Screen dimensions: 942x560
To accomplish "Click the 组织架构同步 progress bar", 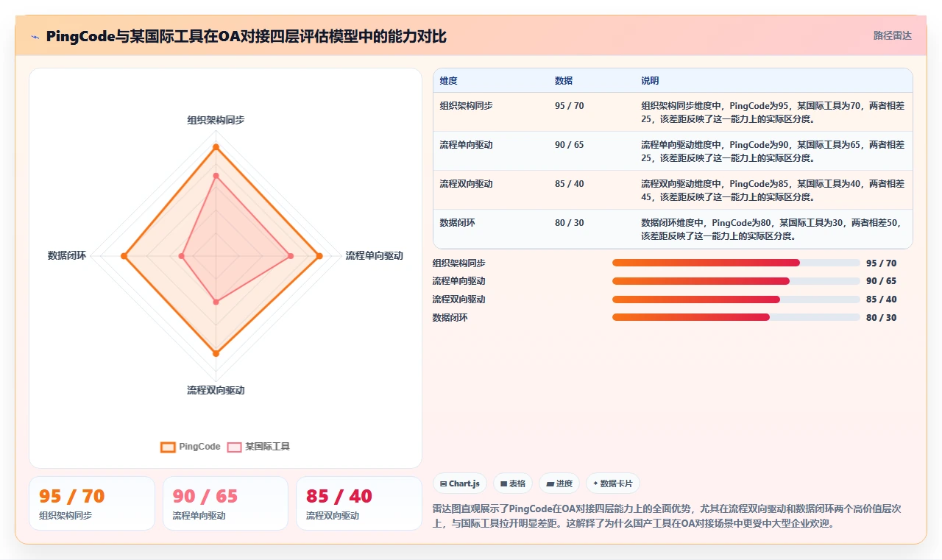I will (736, 263).
